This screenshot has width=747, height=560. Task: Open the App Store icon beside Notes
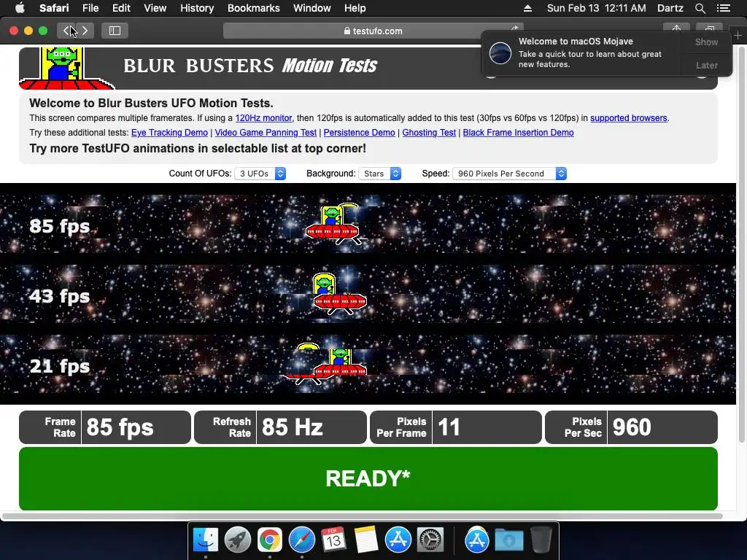398,540
